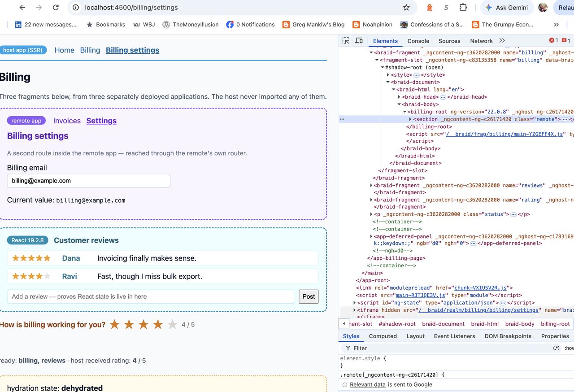Expand the selected section class remote node
The image size is (574, 392).
point(410,119)
